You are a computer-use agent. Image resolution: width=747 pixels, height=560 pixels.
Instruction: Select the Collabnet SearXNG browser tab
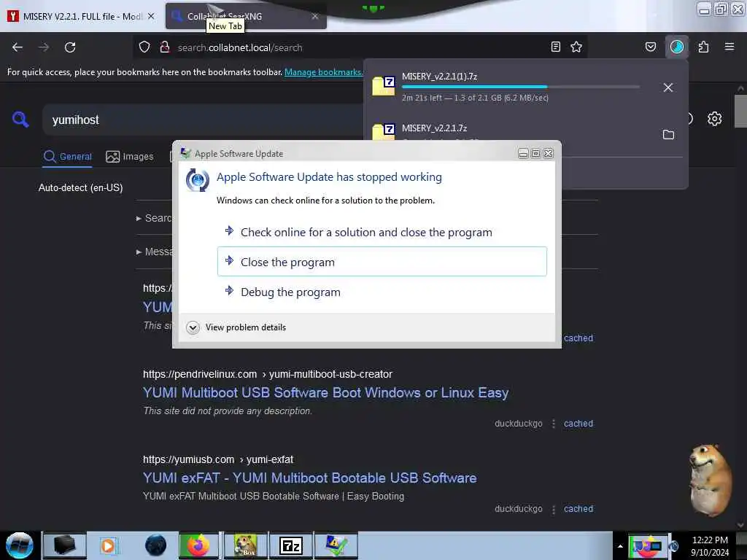point(246,16)
